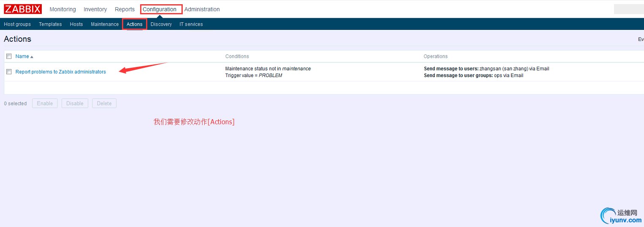Tick the select-all checkbox in header
This screenshot has width=644, height=227.
pyautogui.click(x=9, y=56)
